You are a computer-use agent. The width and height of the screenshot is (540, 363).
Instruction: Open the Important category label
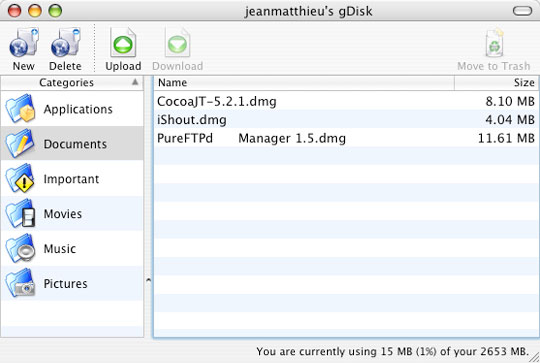(x=71, y=179)
